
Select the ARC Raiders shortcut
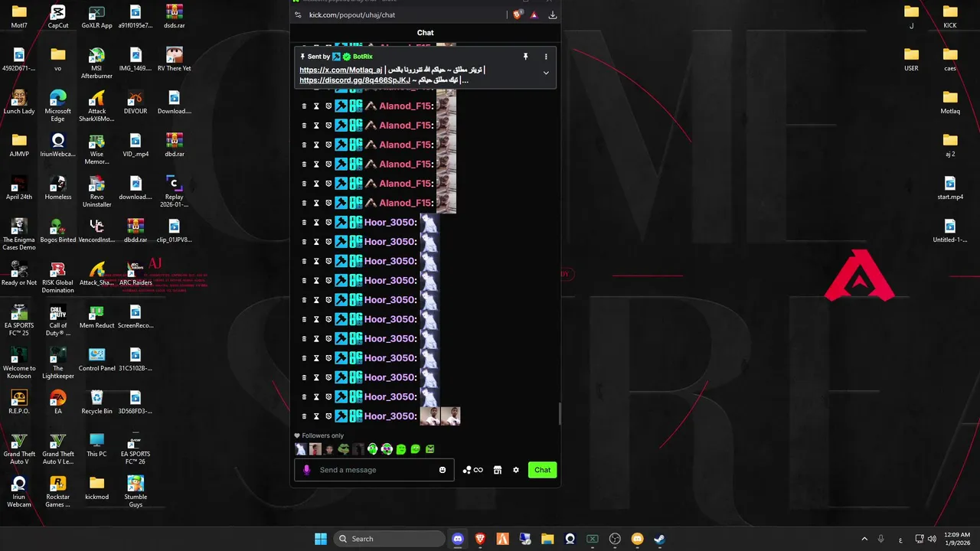136,273
